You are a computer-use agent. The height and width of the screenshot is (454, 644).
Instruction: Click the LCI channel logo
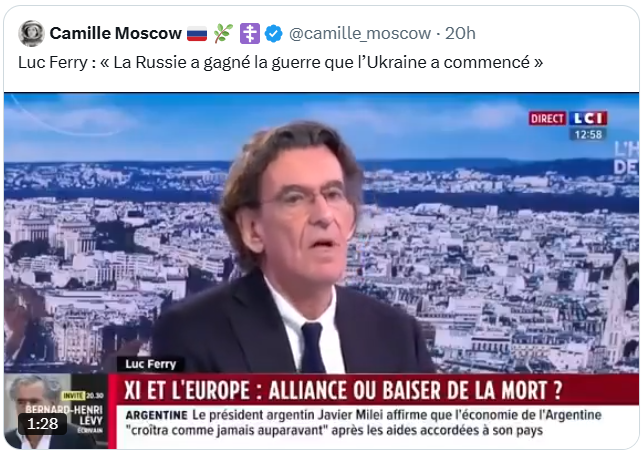(x=588, y=118)
